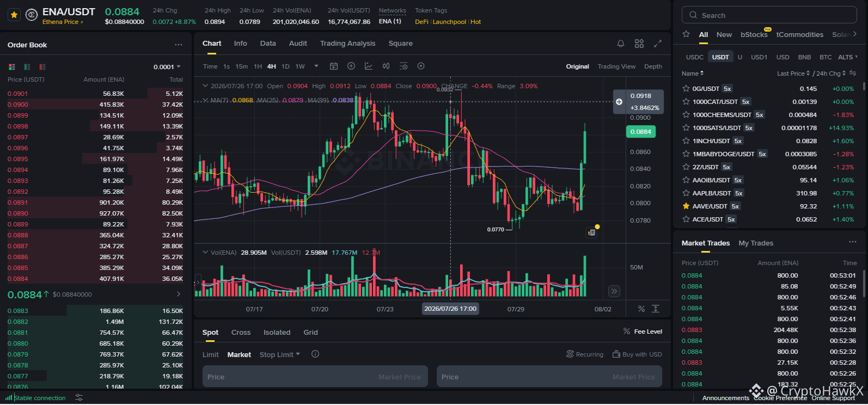
Task: Sort the market list by Name
Action: [693, 73]
